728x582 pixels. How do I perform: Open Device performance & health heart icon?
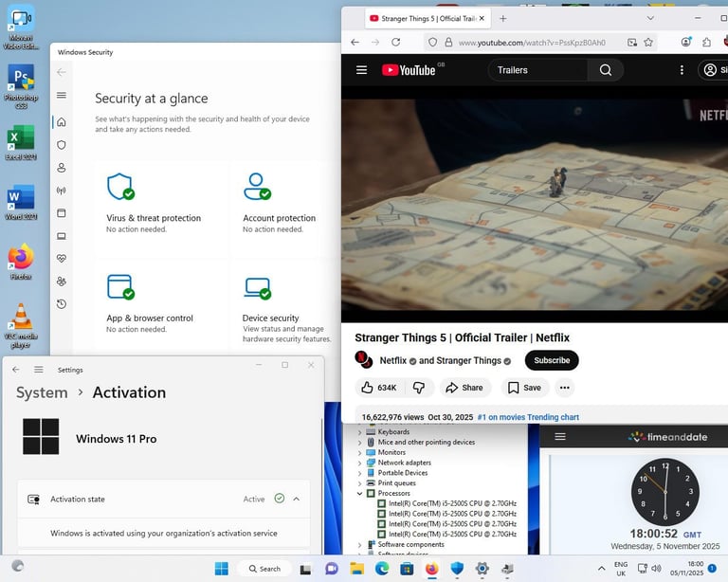coord(62,259)
